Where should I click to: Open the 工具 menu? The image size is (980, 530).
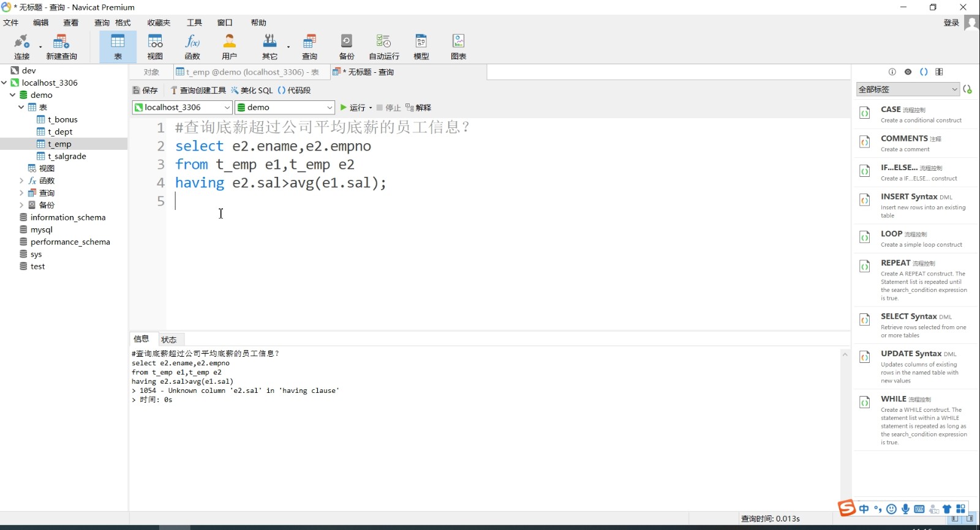click(x=194, y=23)
